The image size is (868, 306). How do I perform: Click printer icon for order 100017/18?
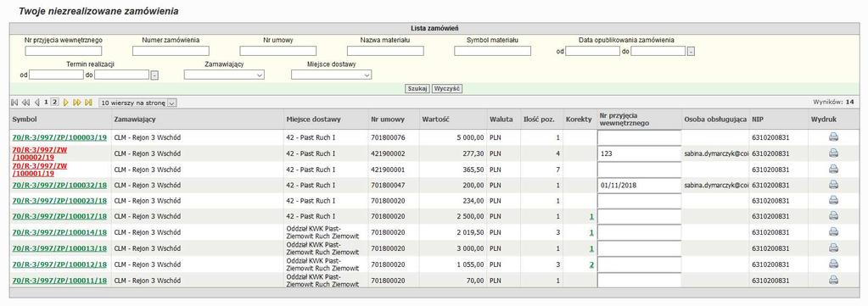834,216
